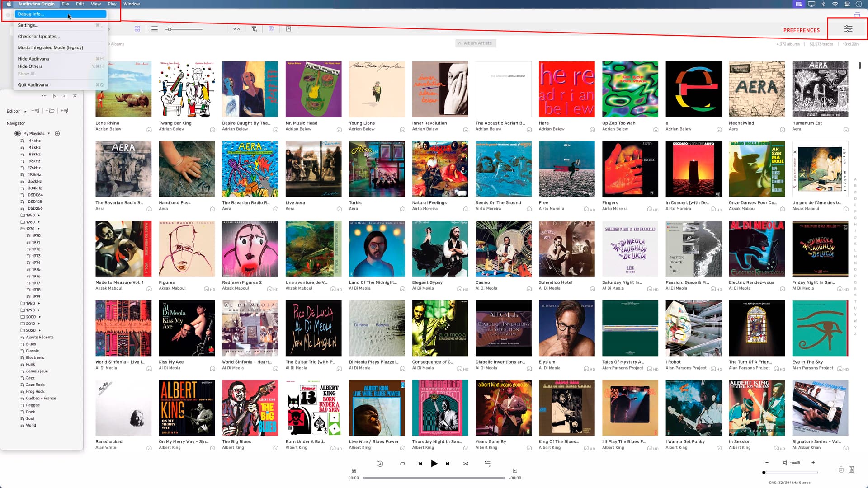868x488 pixels.
Task: Click the Album Artists sort header
Action: pos(476,43)
